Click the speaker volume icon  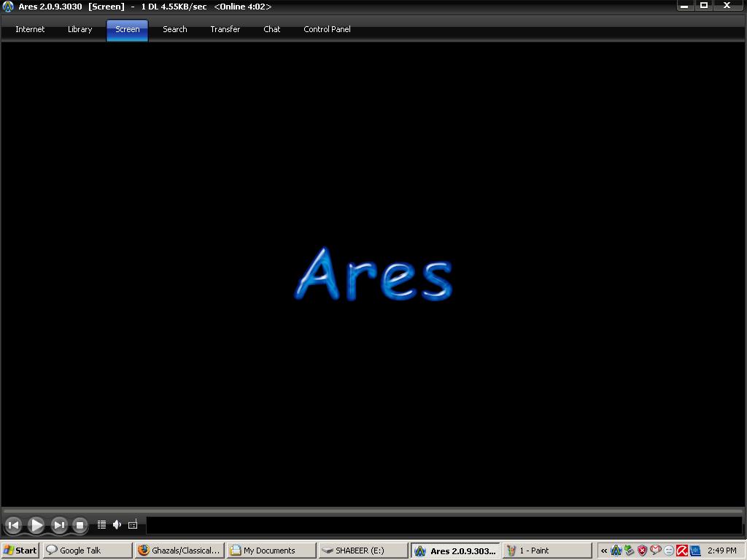(x=117, y=525)
